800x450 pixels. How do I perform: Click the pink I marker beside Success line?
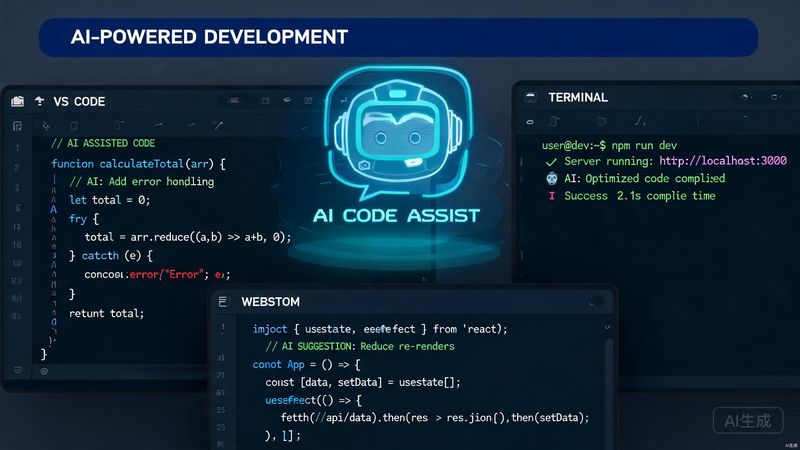point(552,196)
